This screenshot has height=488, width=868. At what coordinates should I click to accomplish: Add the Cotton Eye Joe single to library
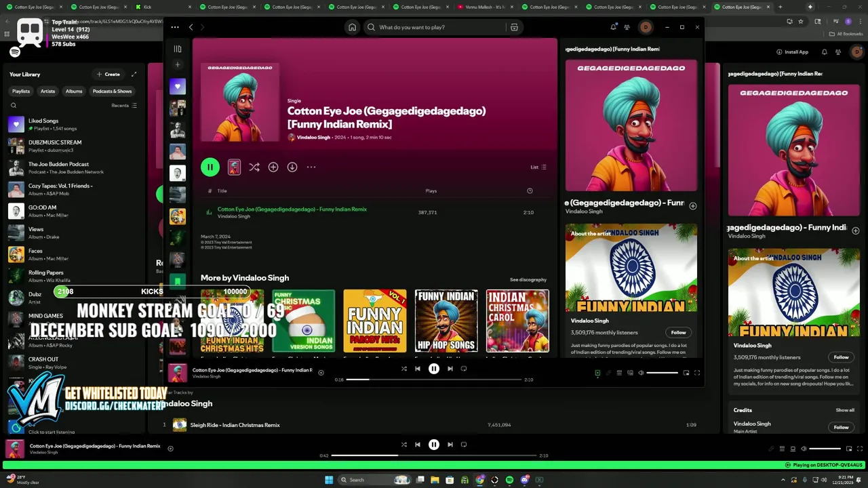(273, 167)
